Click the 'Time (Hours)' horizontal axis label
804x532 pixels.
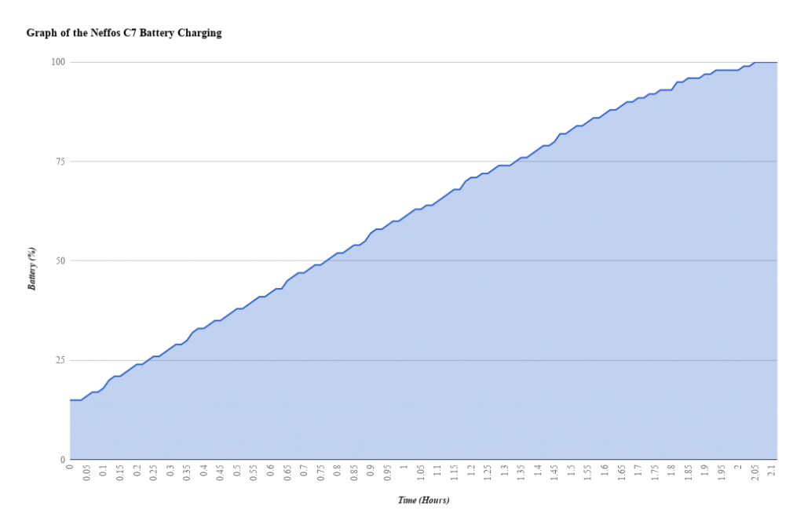pos(423,501)
